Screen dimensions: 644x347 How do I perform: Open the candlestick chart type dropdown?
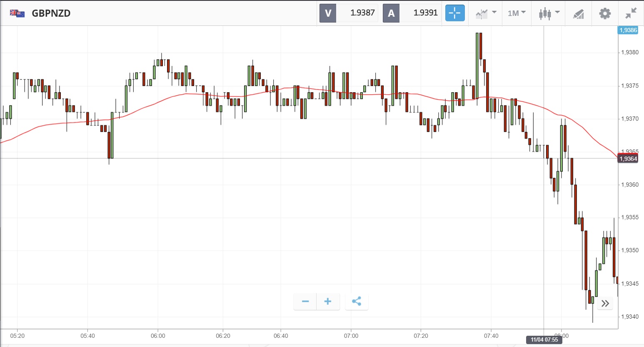pyautogui.click(x=549, y=13)
